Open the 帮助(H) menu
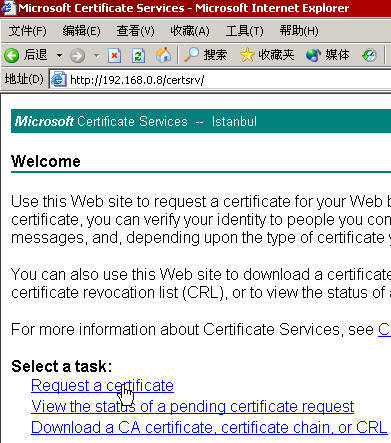 299,31
